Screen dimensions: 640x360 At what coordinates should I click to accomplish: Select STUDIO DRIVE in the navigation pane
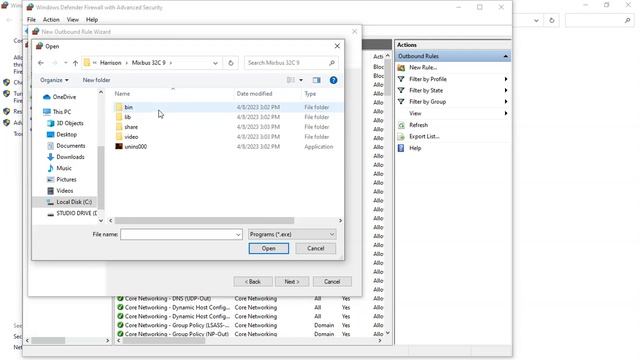pos(76,213)
